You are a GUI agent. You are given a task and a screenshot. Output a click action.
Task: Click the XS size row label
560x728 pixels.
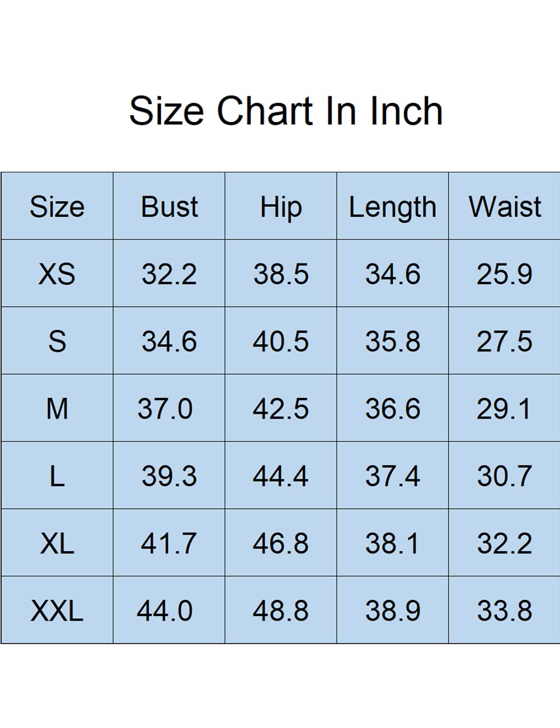pyautogui.click(x=57, y=274)
